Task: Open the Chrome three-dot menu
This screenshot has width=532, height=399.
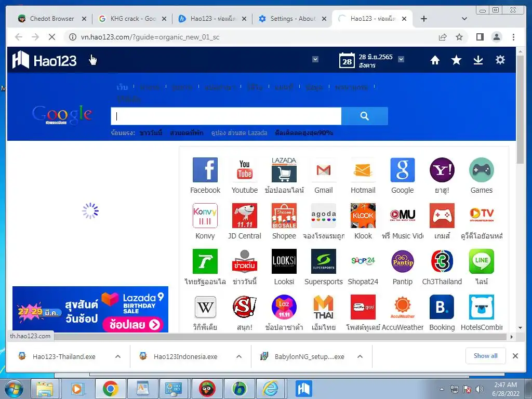Action: (x=513, y=37)
